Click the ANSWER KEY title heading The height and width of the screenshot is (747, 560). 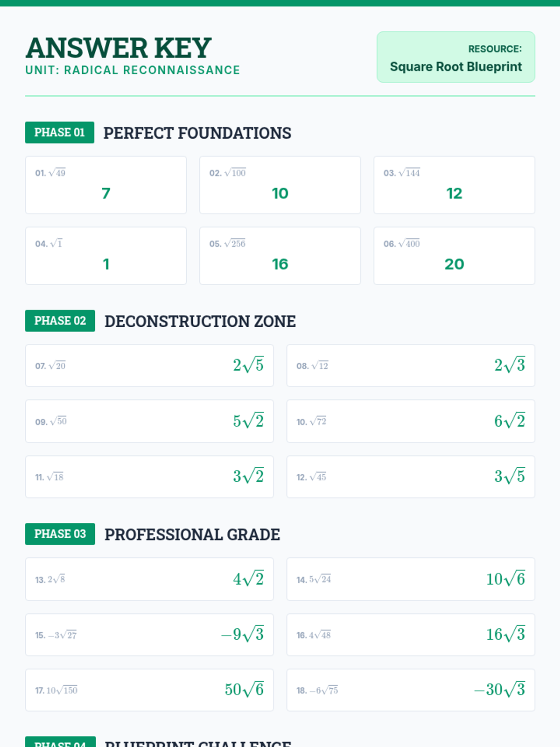(119, 48)
